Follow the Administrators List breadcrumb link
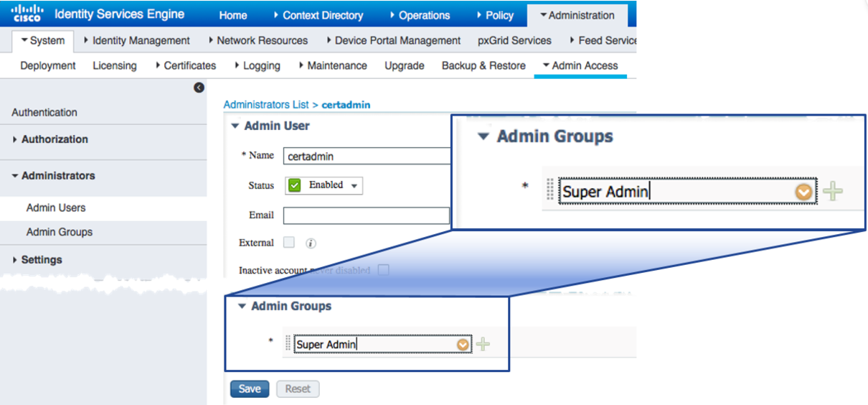 [x=266, y=105]
